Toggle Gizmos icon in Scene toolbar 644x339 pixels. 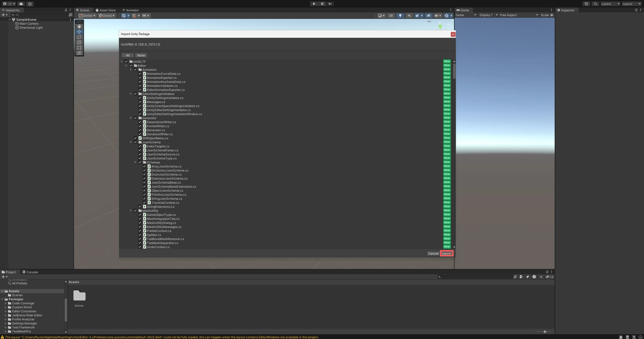coord(447,16)
